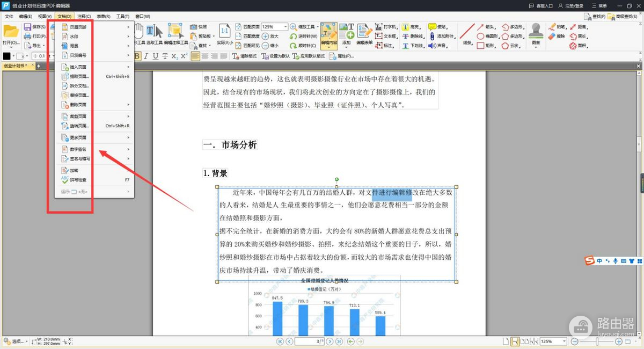
Task: Select the Eraser (擦除) tool
Action: 556,37
